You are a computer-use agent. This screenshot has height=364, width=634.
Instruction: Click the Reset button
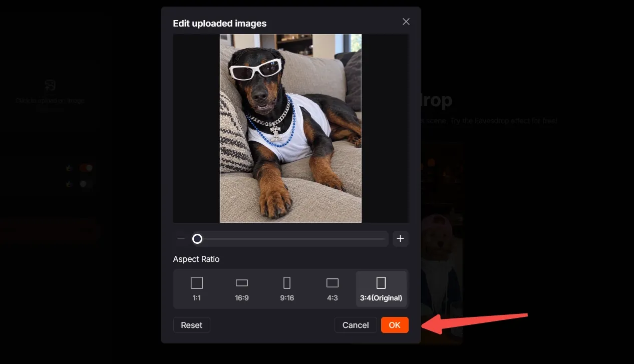tap(192, 325)
